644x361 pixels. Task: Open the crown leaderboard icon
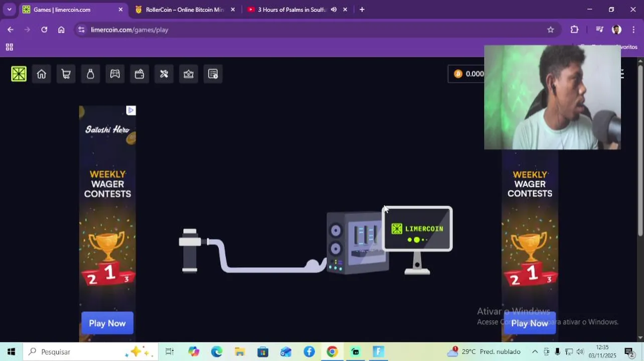pos(189,74)
